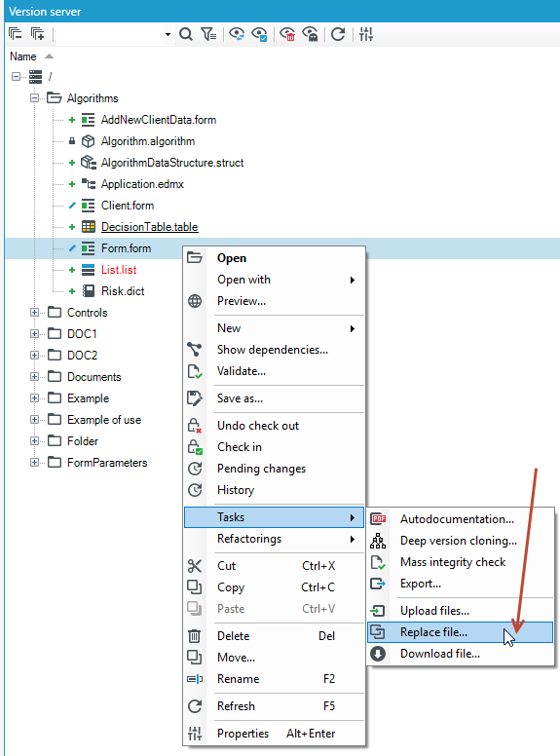Click the Form.form selected row

tap(282, 248)
